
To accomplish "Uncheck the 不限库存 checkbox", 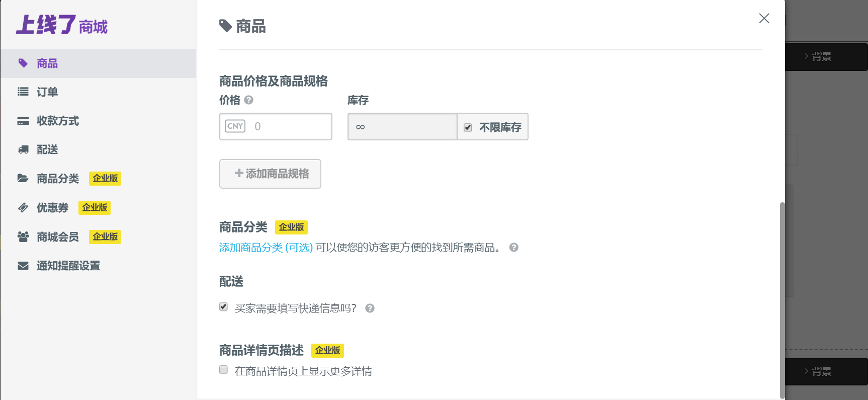I will click(x=468, y=128).
